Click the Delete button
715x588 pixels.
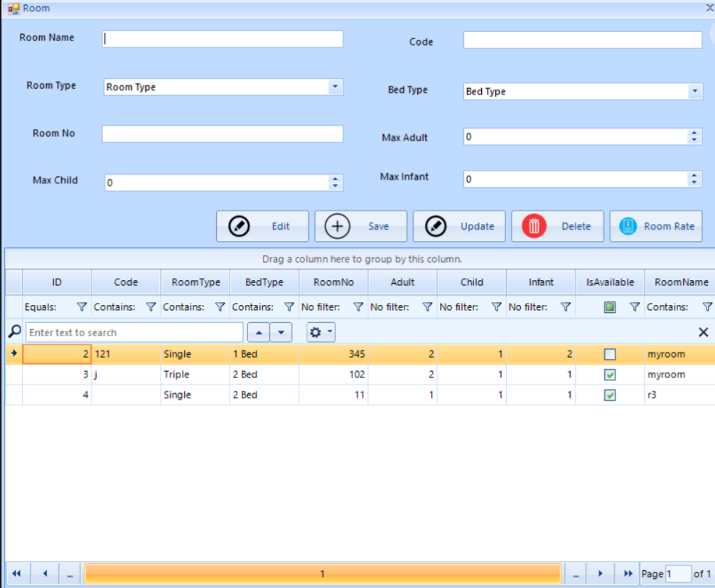(x=557, y=226)
